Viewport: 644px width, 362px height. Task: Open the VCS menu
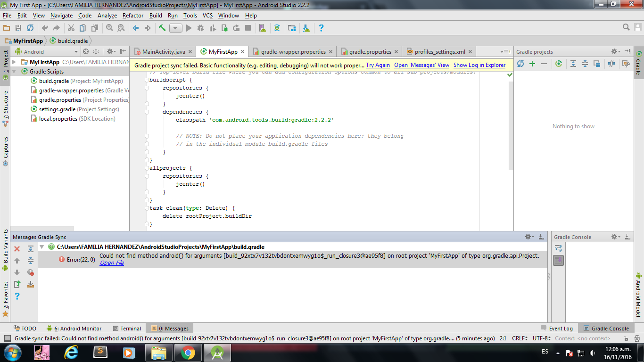tap(208, 16)
